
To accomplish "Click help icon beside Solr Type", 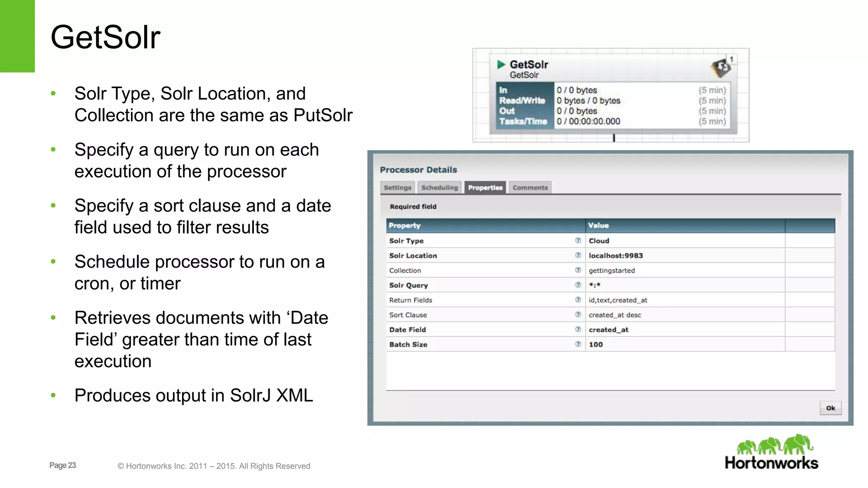I will (x=578, y=241).
